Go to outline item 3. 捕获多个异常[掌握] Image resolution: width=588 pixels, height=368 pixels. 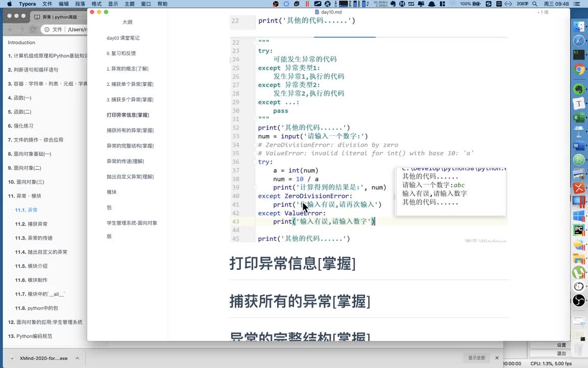(x=130, y=100)
